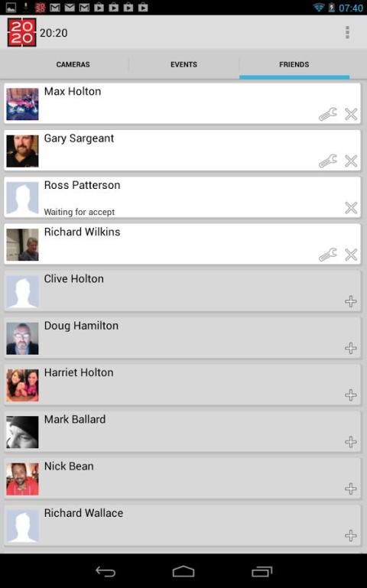Tap Android home navigation button

click(x=183, y=571)
